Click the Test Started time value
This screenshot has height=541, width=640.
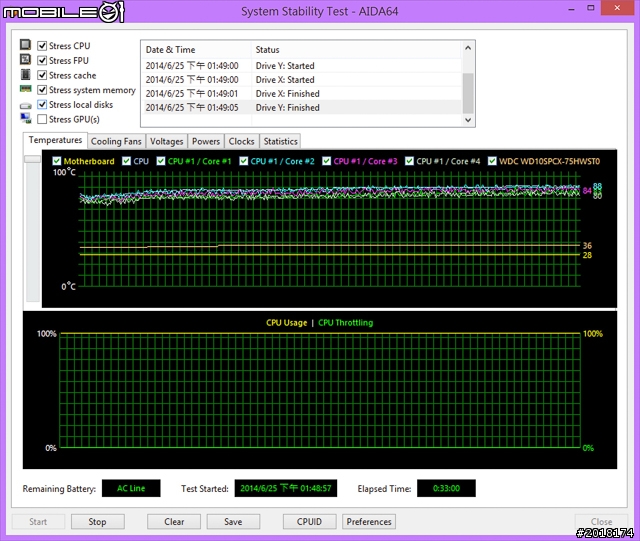pos(286,488)
